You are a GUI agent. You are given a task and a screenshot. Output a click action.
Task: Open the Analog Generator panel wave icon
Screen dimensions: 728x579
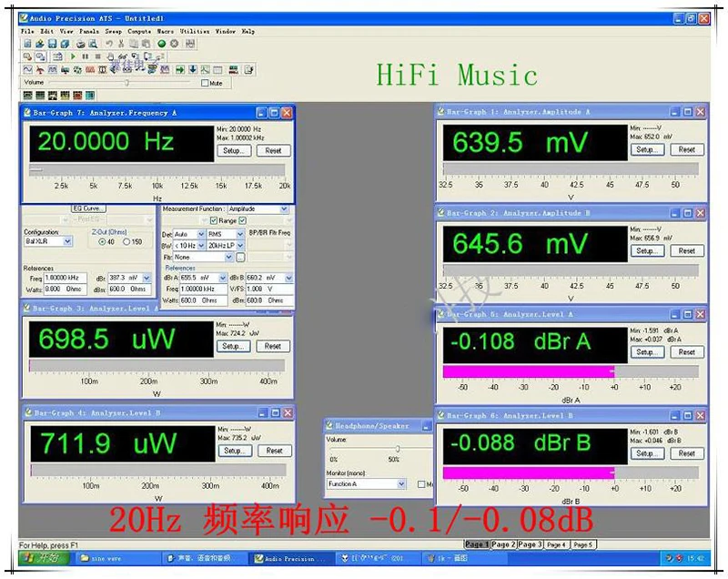click(28, 70)
